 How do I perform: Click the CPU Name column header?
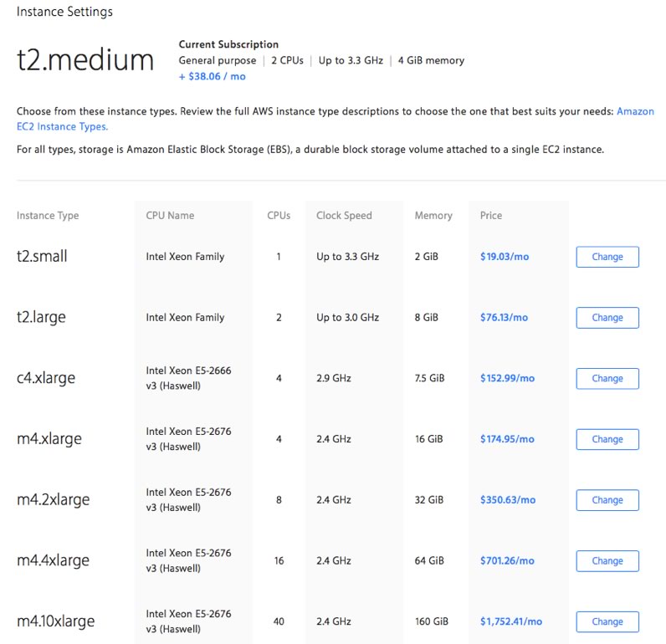pyautogui.click(x=170, y=215)
